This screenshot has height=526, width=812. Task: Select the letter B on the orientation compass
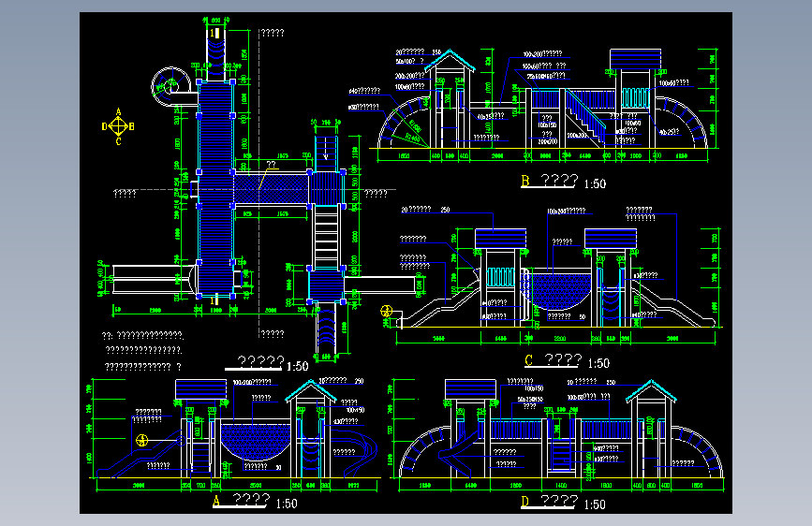[131, 126]
